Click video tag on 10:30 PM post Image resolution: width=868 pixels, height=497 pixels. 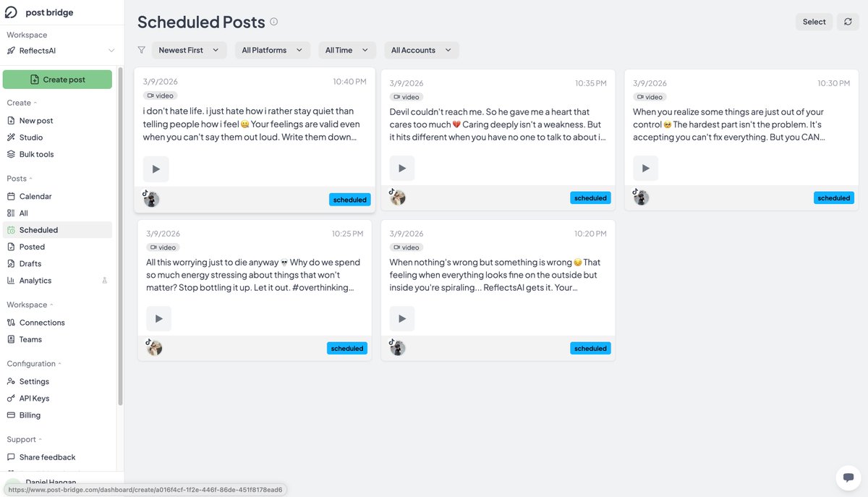pyautogui.click(x=650, y=97)
